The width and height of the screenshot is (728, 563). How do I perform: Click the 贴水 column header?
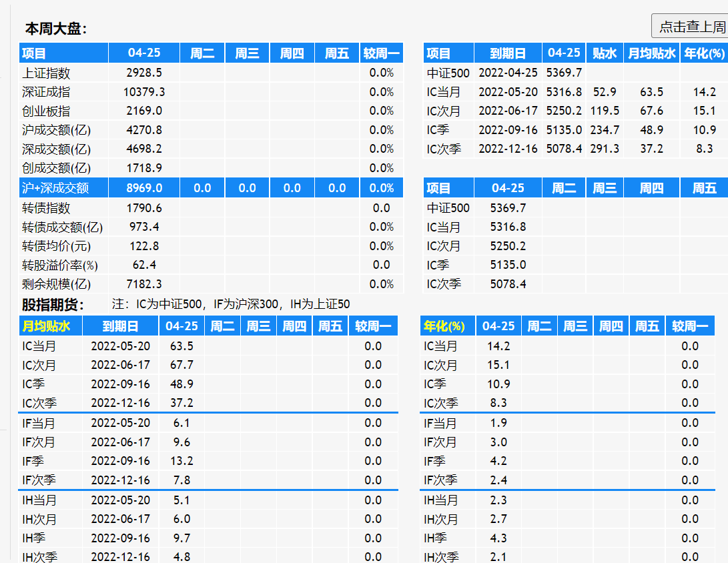[x=604, y=53]
